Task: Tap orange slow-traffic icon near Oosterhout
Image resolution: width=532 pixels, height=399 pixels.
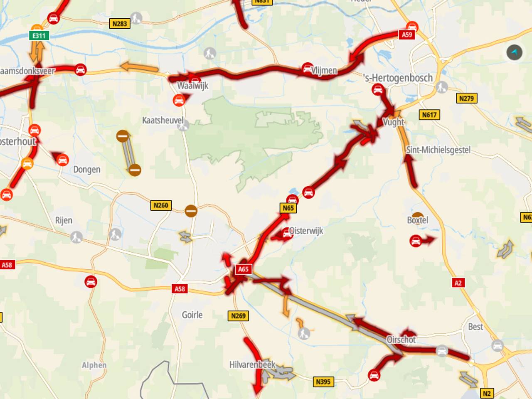Action: click(27, 163)
